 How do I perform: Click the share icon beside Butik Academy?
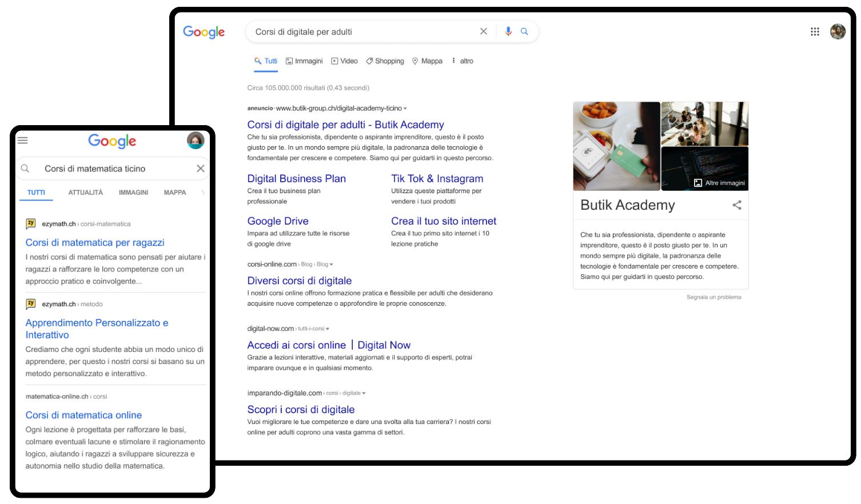point(737,205)
